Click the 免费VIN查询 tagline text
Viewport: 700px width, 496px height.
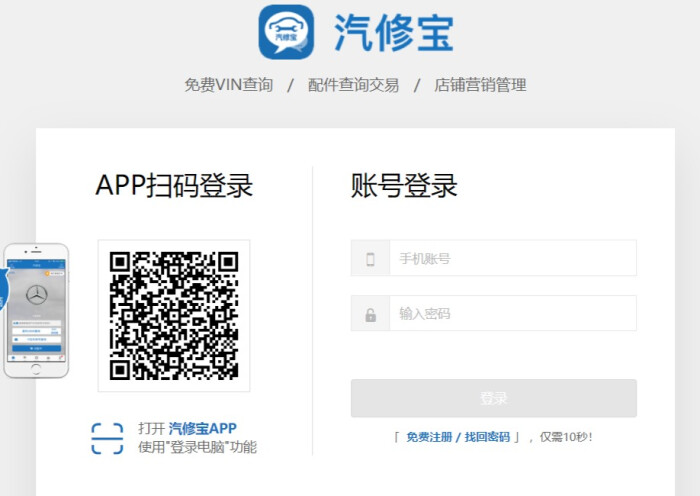tap(229, 84)
